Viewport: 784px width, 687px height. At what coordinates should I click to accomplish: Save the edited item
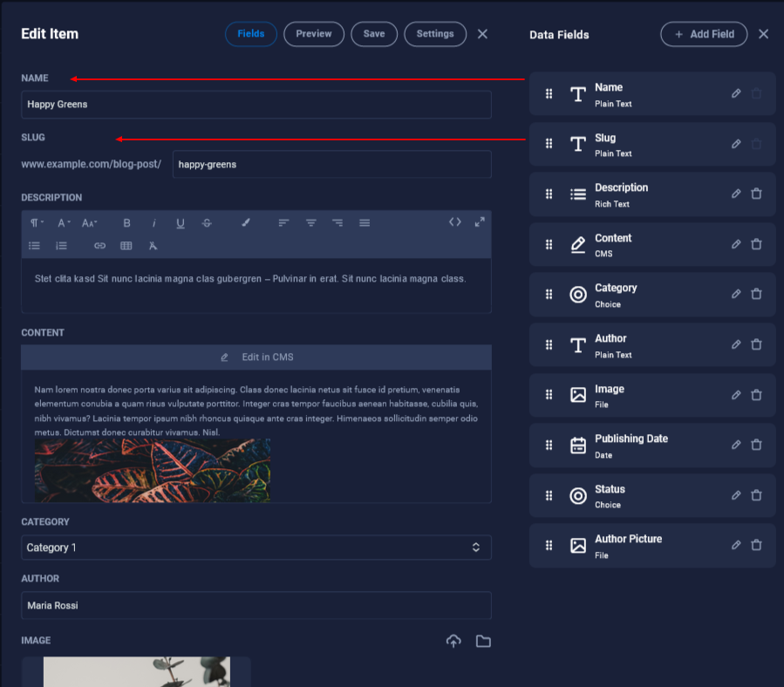click(374, 34)
